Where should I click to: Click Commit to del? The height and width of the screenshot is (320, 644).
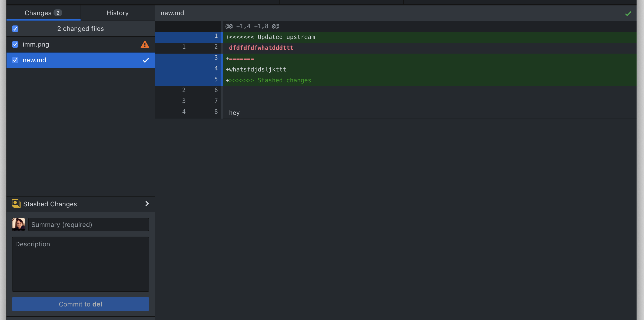80,304
